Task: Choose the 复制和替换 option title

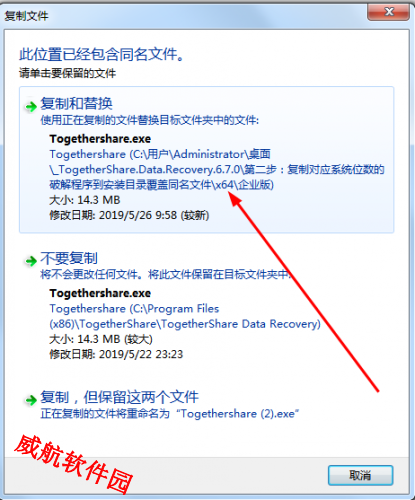Action: coord(76,103)
